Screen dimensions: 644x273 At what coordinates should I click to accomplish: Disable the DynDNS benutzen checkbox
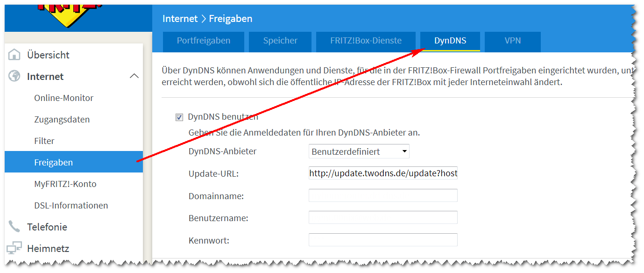click(179, 117)
